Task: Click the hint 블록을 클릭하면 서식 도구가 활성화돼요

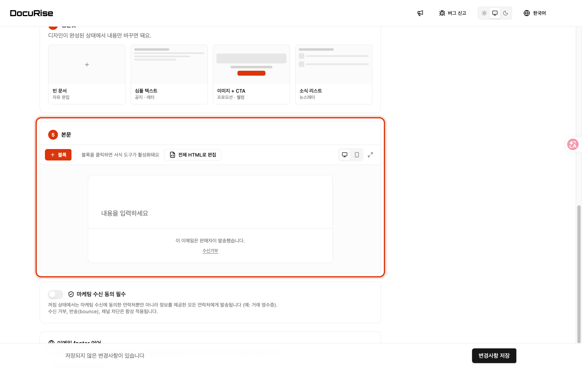Action: click(120, 155)
